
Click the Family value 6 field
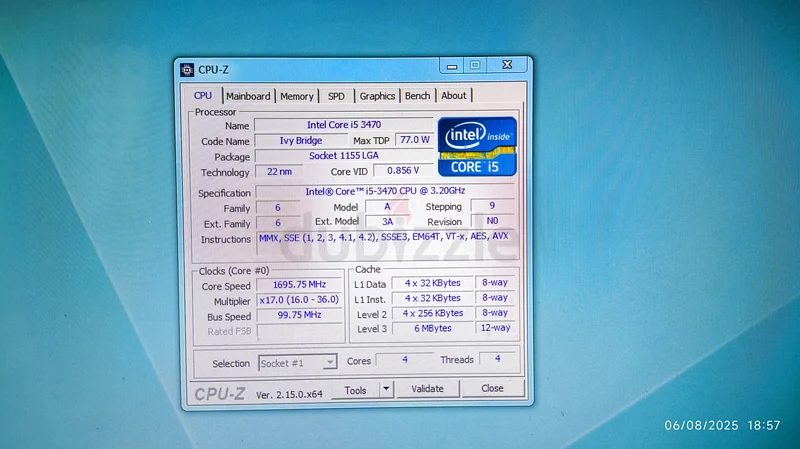[x=278, y=207]
